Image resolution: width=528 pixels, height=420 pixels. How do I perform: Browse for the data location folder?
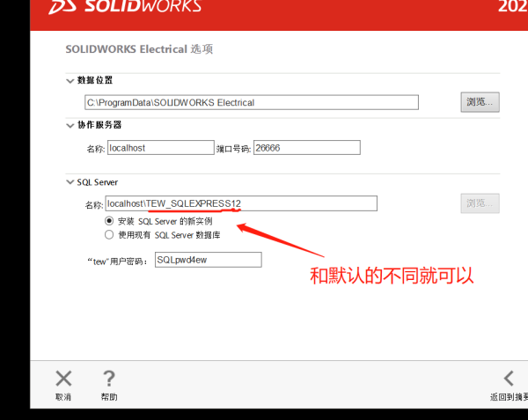[x=480, y=102]
